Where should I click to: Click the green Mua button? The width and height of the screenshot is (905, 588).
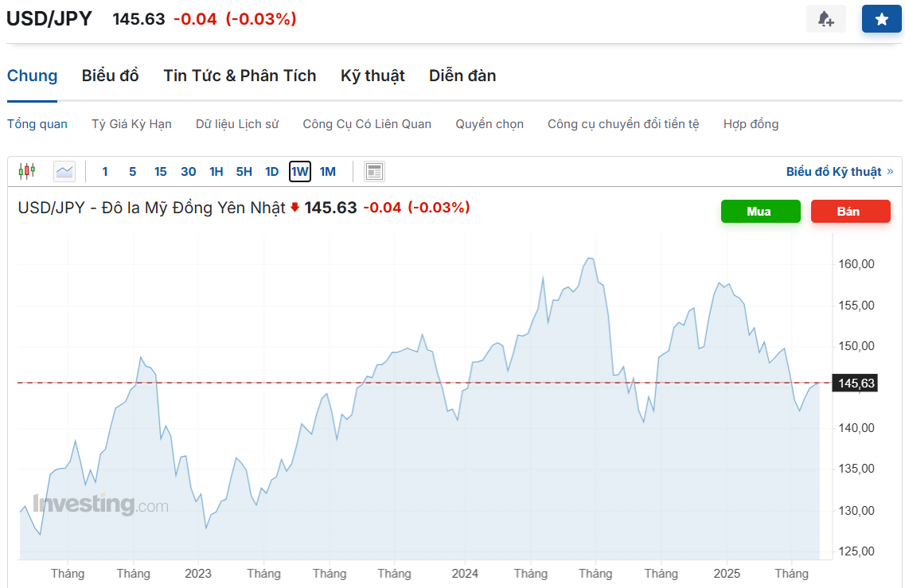pos(761,211)
